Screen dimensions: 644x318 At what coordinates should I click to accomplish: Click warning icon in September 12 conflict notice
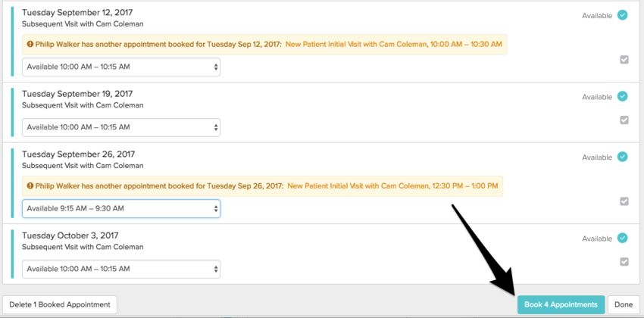coord(30,45)
